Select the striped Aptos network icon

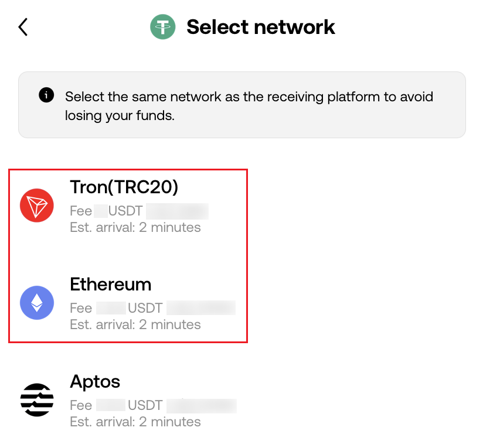[37, 400]
